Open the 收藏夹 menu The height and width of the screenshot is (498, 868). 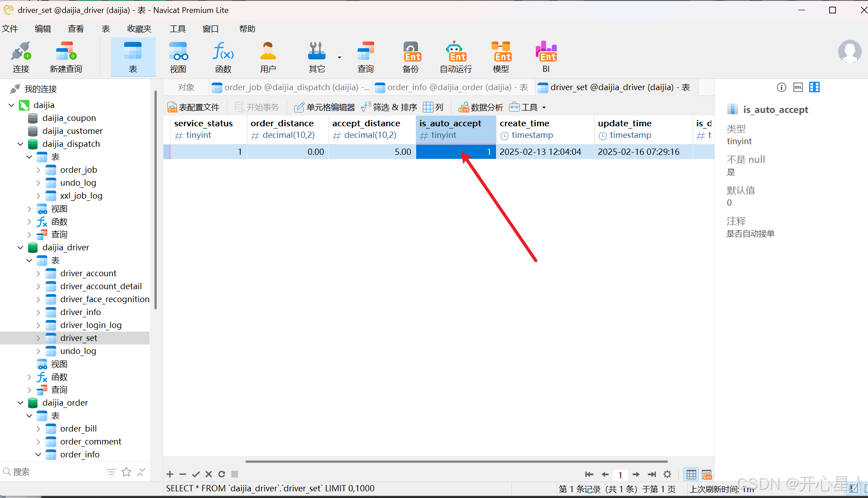coord(139,29)
